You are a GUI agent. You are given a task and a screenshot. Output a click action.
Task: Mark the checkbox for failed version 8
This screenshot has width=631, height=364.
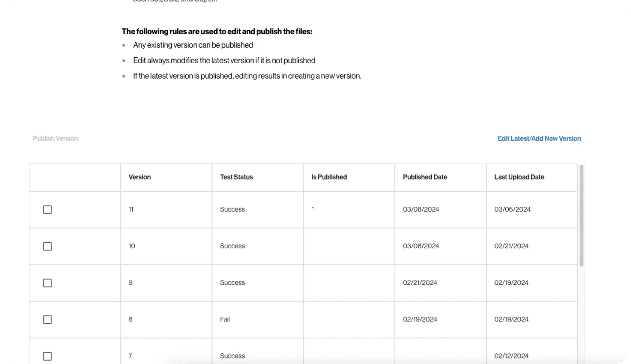coord(47,320)
